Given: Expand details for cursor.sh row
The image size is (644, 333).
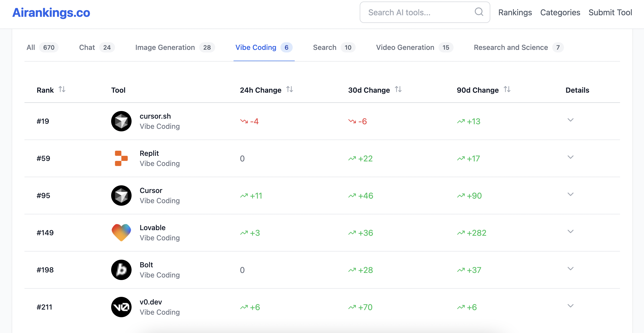Looking at the screenshot, I should pyautogui.click(x=571, y=120).
